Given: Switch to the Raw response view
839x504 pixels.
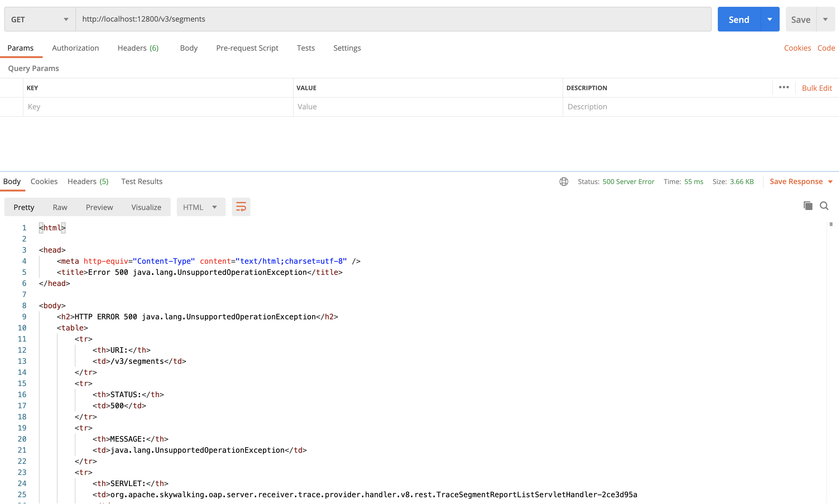Looking at the screenshot, I should click(60, 207).
